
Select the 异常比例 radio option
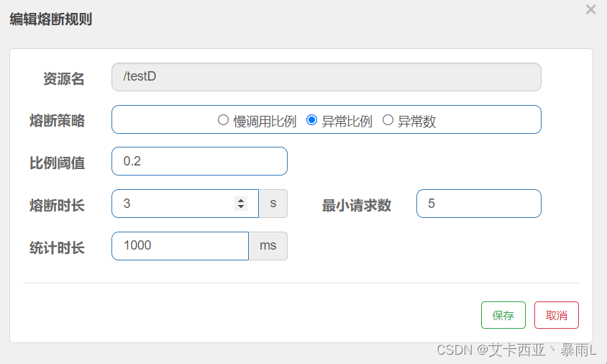311,120
